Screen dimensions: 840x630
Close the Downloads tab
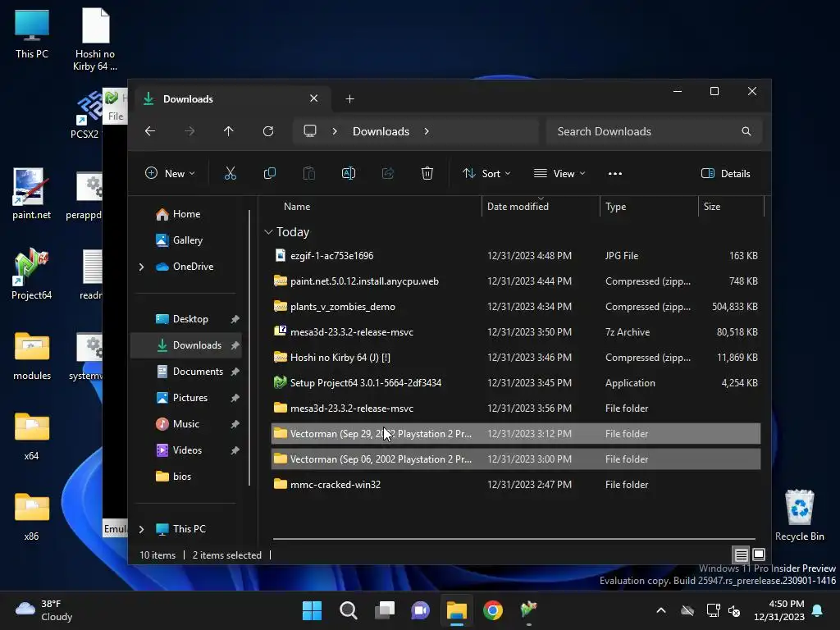pyautogui.click(x=314, y=98)
